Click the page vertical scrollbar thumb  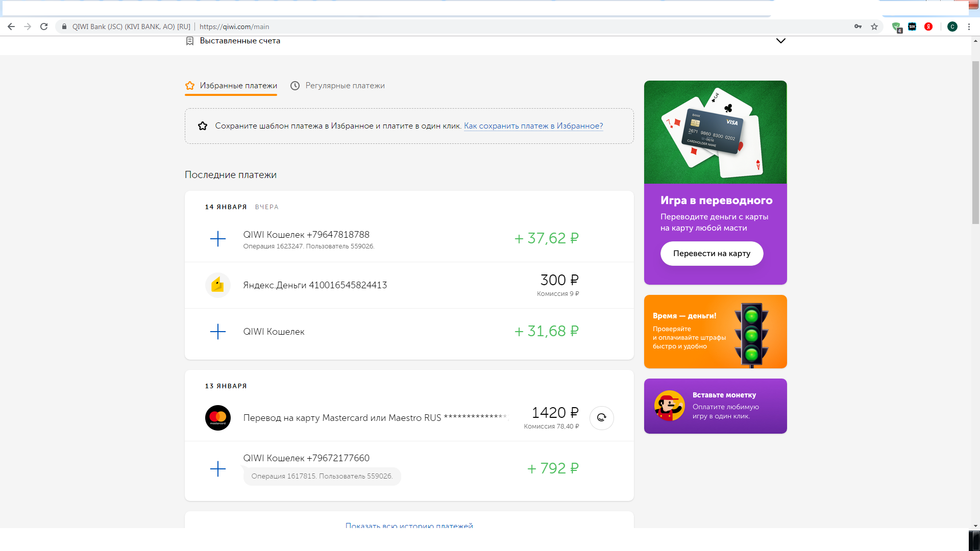[975, 143]
